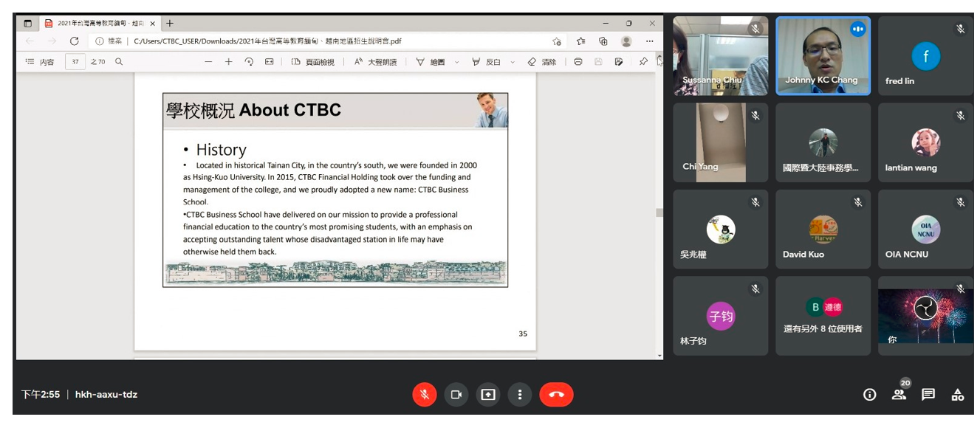Select 吳兆權's participant tile
Viewport: 980px width, 428px height.
pyautogui.click(x=720, y=229)
